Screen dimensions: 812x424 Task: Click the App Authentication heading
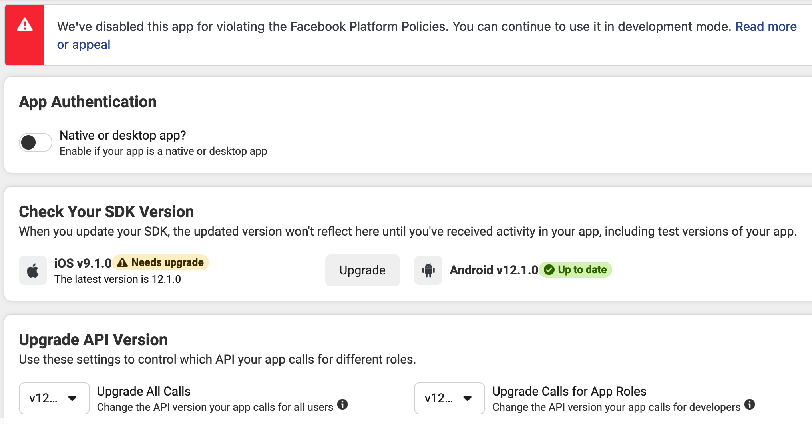click(88, 102)
